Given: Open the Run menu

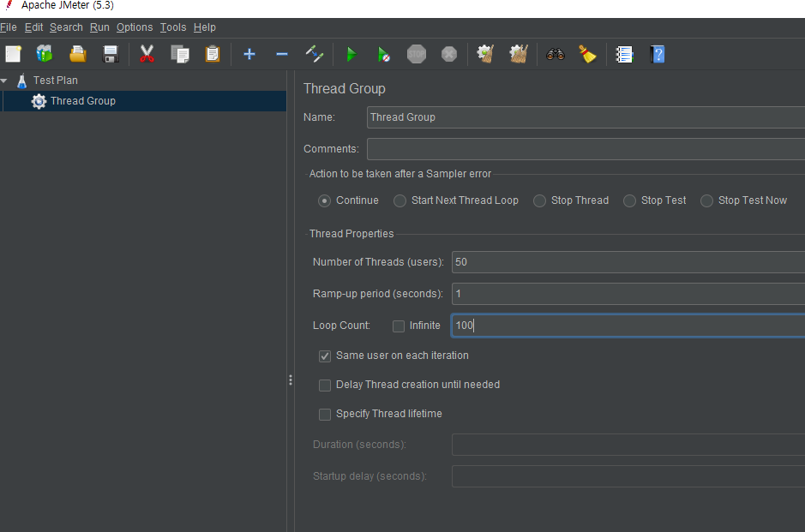Looking at the screenshot, I should pos(99,27).
